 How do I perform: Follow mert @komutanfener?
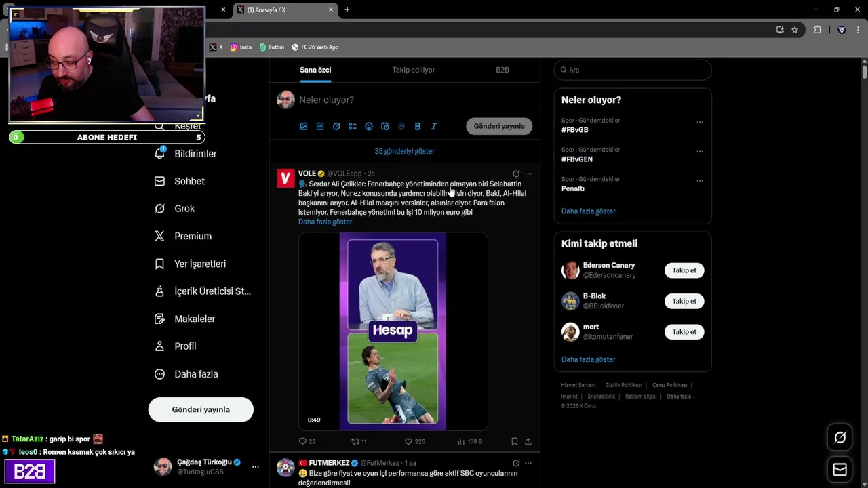[684, 332]
